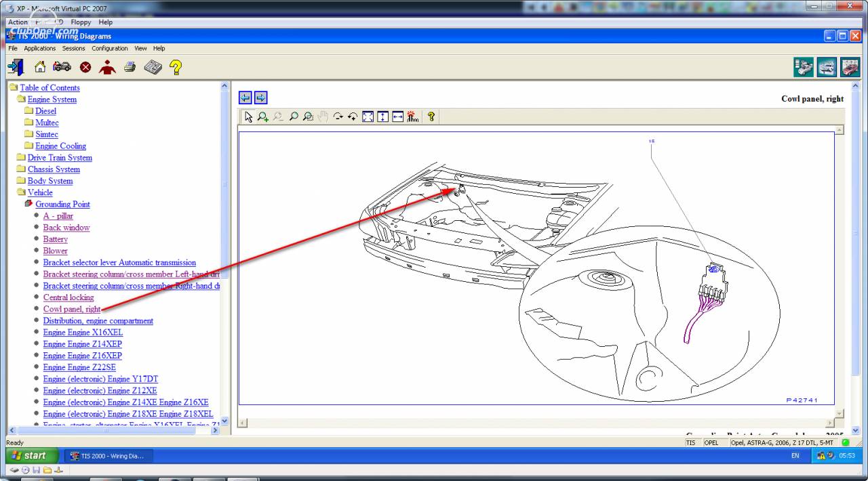Viewport: 868px width, 481px height.
Task: Open the Configuration menu
Action: [110, 49]
